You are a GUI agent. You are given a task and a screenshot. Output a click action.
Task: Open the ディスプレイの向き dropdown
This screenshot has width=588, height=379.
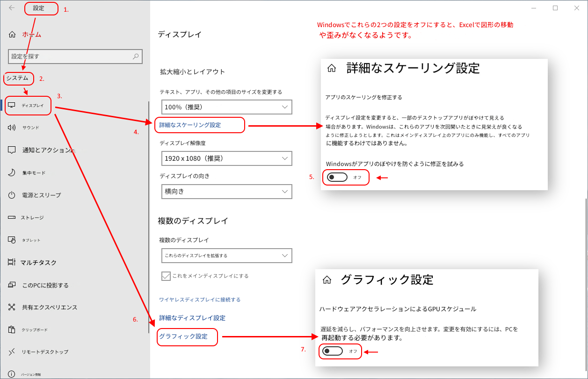click(226, 192)
